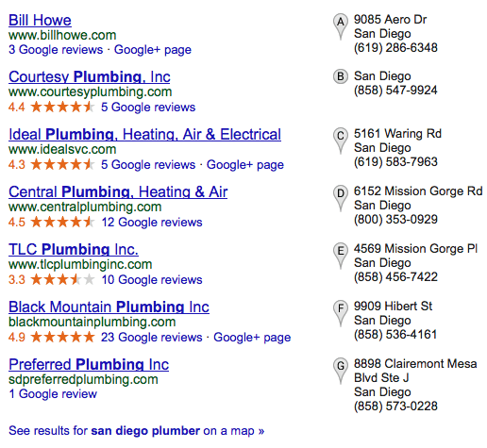Image resolution: width=487 pixels, height=448 pixels.
Task: View 23 Google reviews for Black Mountain
Action: coord(151,338)
